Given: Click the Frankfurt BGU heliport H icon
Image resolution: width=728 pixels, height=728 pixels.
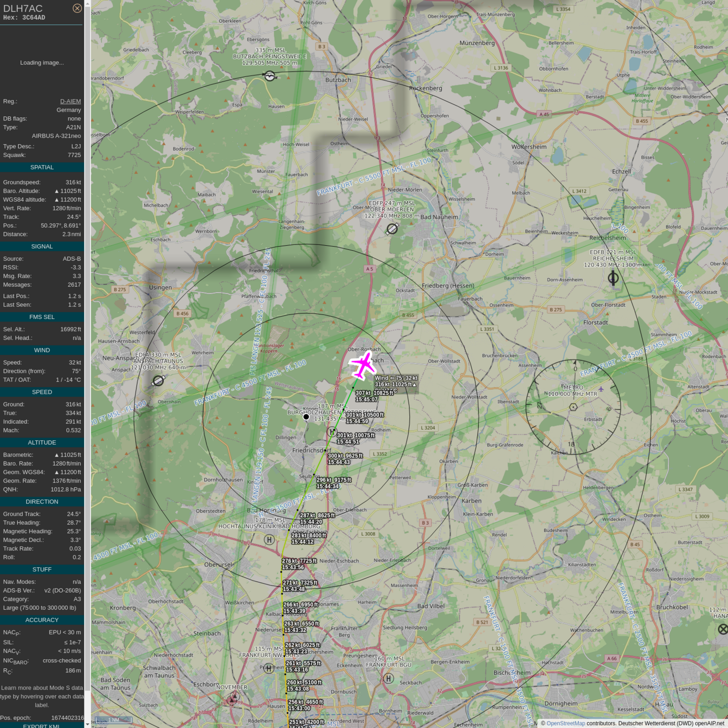Looking at the screenshot, I should click(388, 678).
